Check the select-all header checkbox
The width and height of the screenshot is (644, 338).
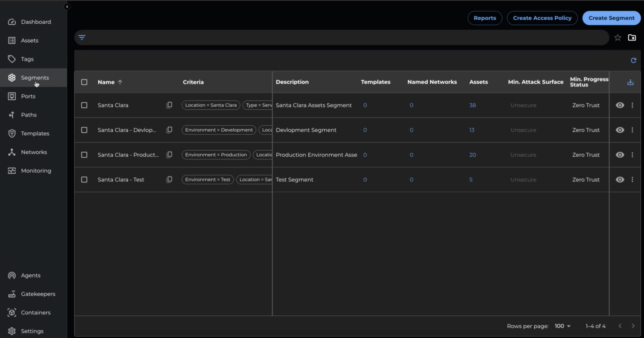pos(84,82)
